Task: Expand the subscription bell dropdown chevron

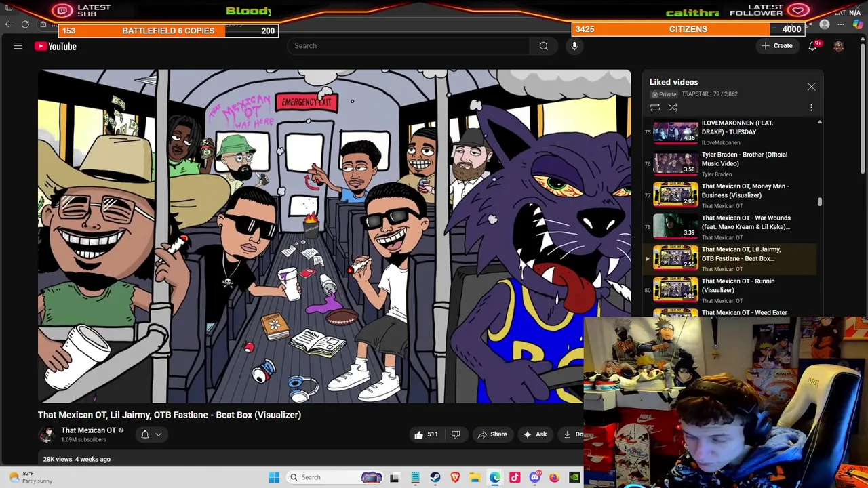Action: tap(159, 434)
